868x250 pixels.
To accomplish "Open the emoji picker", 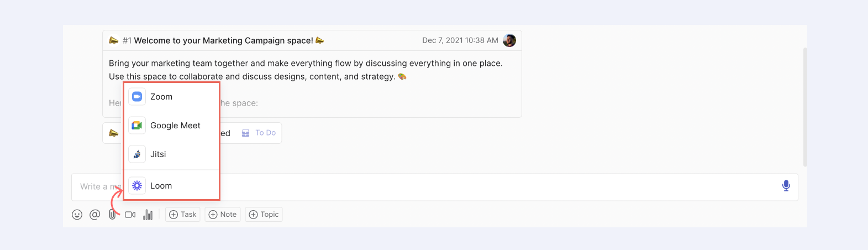I will click(77, 215).
